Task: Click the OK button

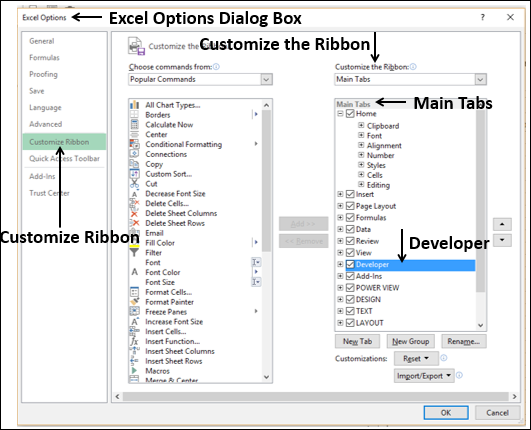Action: [x=446, y=412]
